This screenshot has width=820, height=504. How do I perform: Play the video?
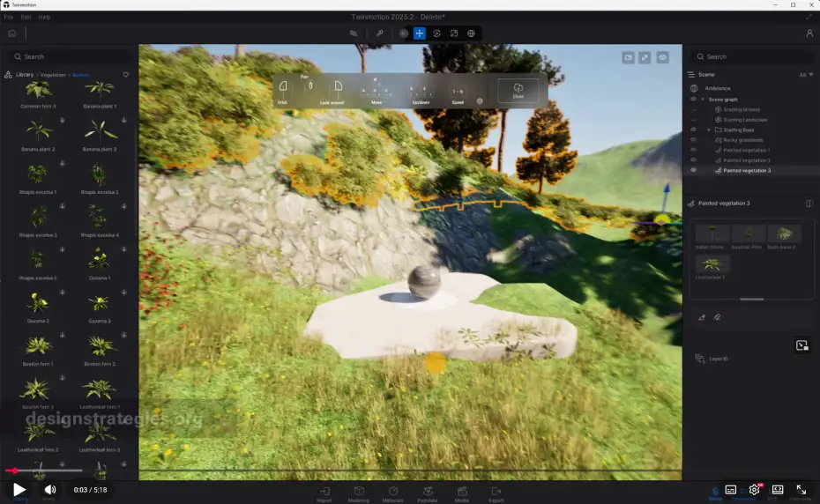pos(19,490)
